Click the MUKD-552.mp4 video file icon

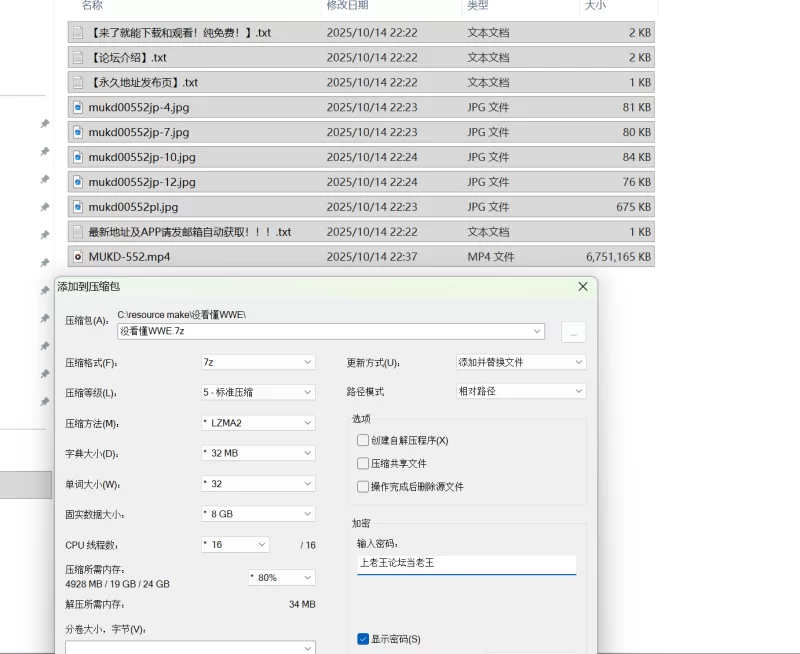click(x=78, y=257)
